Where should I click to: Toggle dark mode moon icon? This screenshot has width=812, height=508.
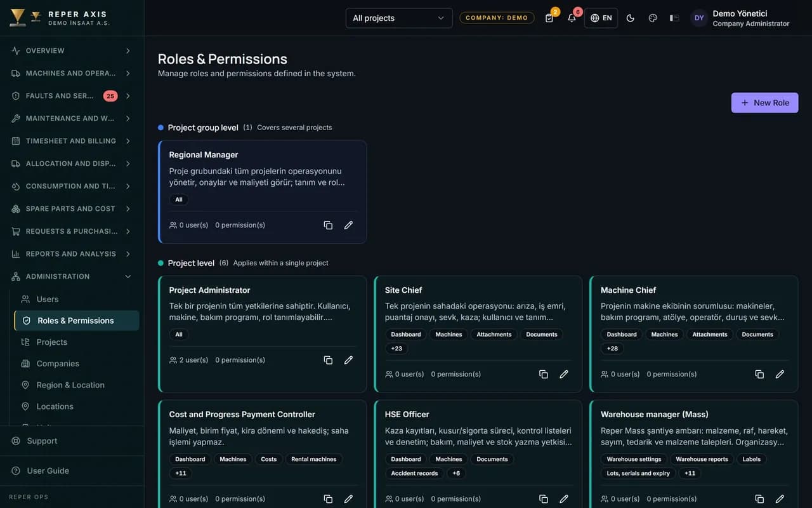point(631,18)
